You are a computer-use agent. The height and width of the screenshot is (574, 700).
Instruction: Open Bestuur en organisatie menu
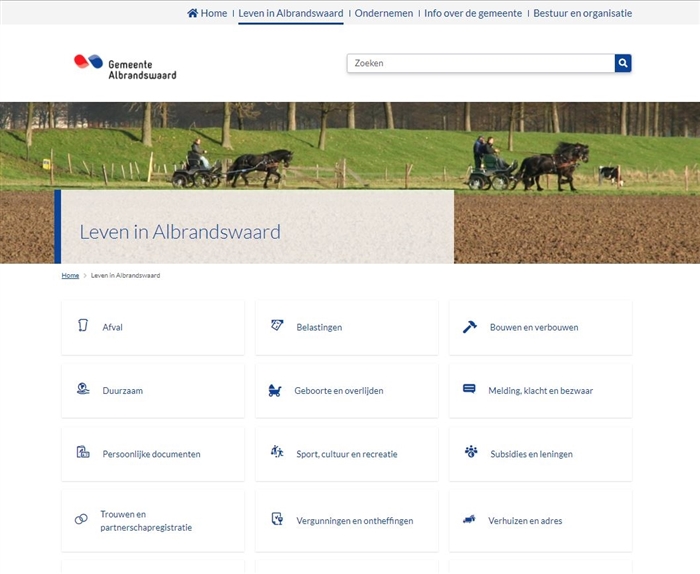click(x=582, y=13)
